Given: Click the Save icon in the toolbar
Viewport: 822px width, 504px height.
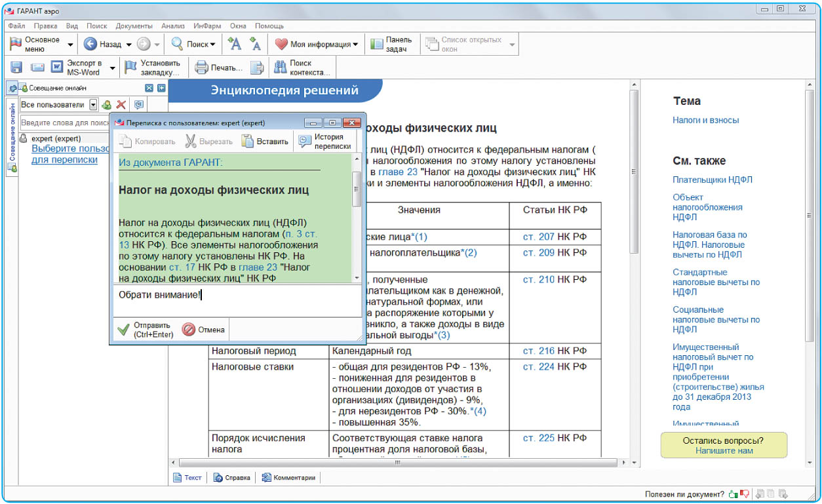Looking at the screenshot, I should (x=16, y=68).
